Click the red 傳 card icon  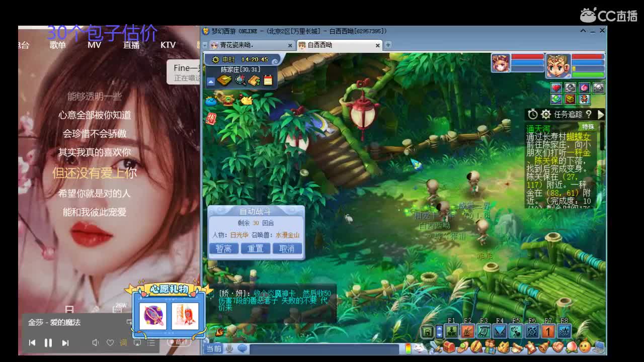(211, 119)
